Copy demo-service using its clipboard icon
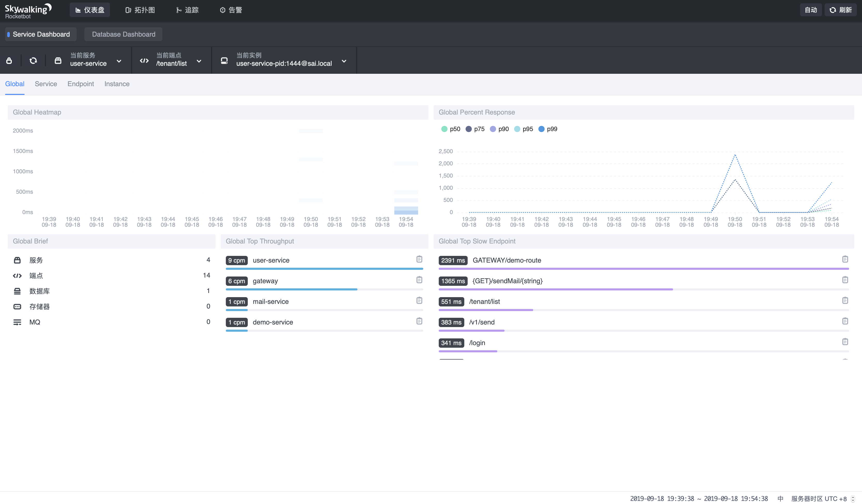862x504 pixels. click(x=419, y=321)
